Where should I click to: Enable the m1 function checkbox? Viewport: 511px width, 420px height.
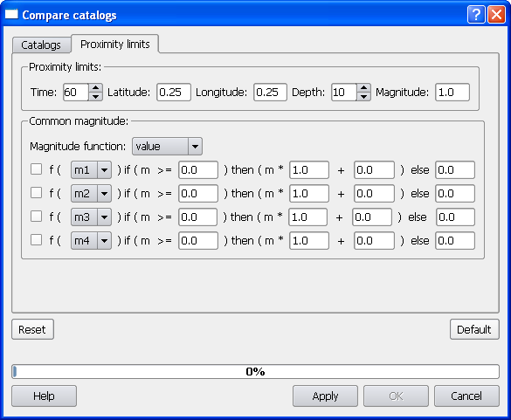[36, 169]
